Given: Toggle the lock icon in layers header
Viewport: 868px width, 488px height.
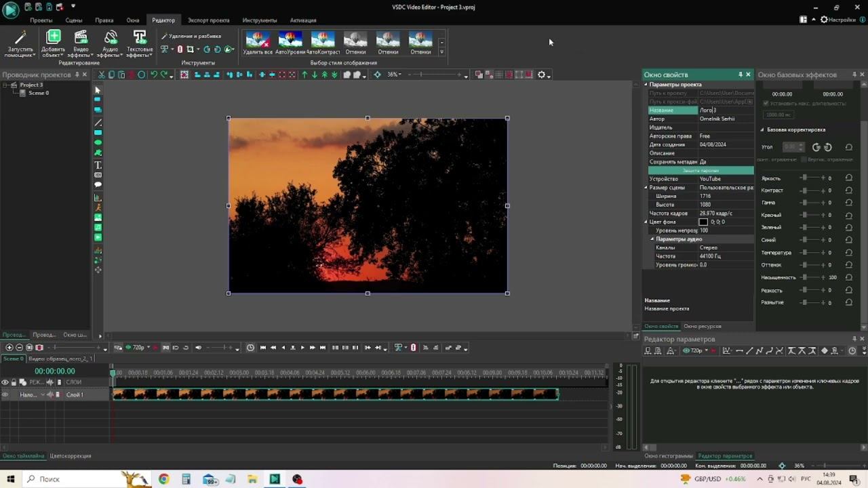Looking at the screenshot, I should pos(14,382).
